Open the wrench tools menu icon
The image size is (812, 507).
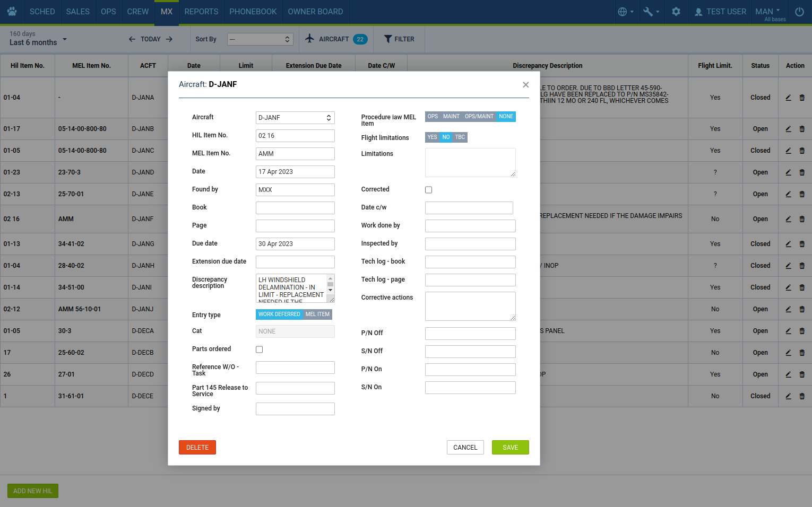(648, 12)
